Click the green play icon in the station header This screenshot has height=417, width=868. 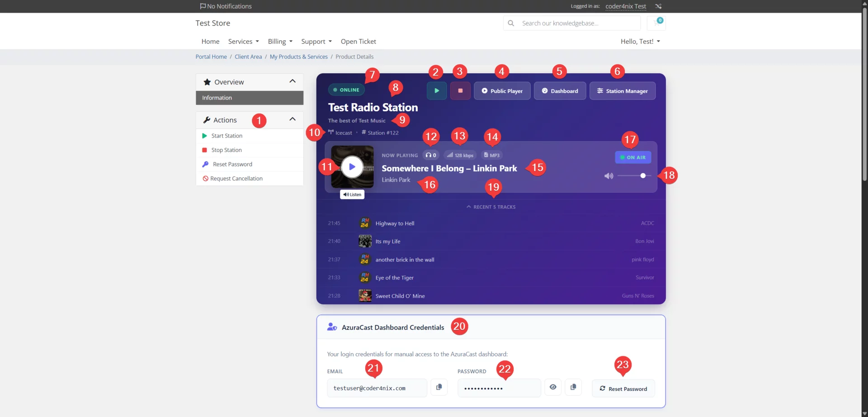pos(436,90)
